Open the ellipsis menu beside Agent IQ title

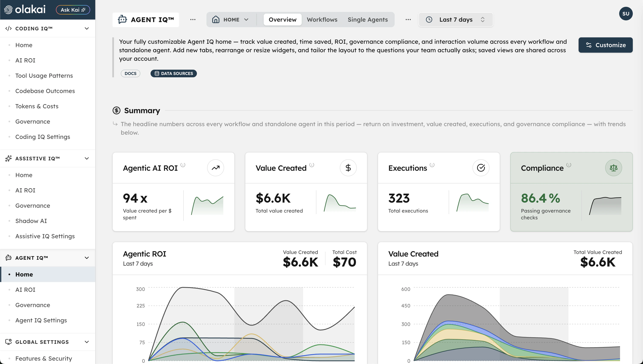193,20
